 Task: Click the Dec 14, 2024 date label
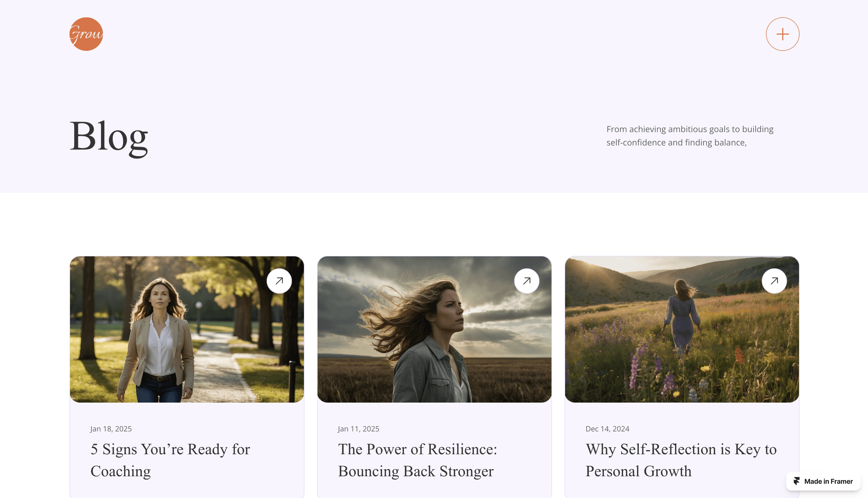pos(607,429)
